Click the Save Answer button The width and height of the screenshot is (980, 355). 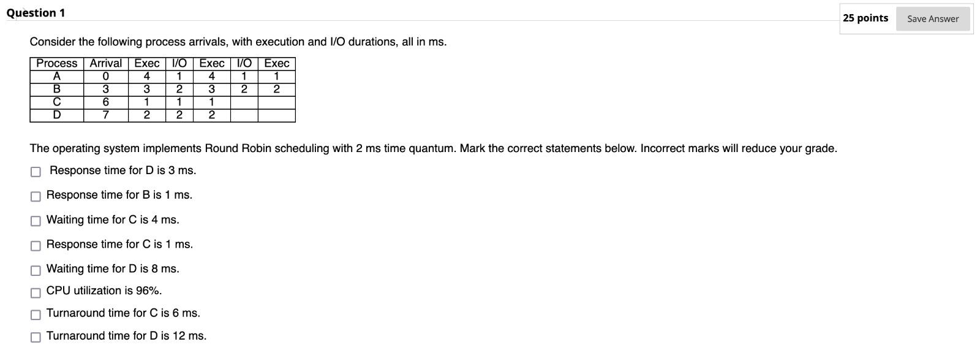932,18
